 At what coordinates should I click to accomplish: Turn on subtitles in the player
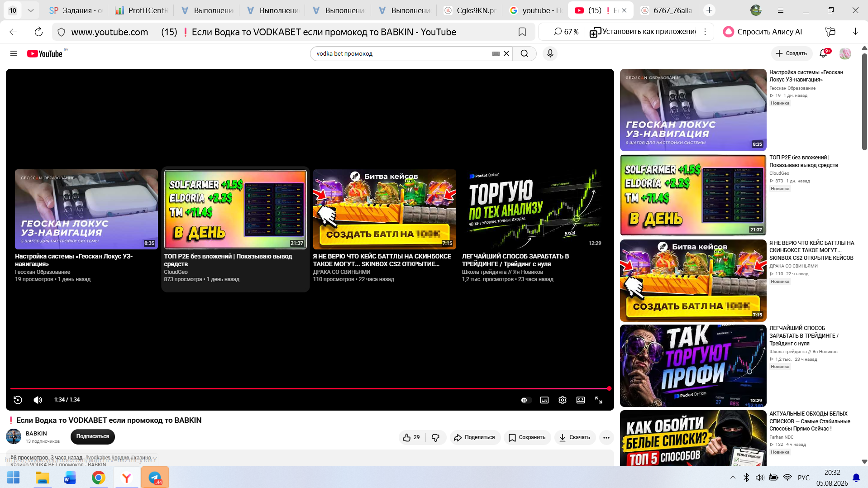pyautogui.click(x=544, y=400)
